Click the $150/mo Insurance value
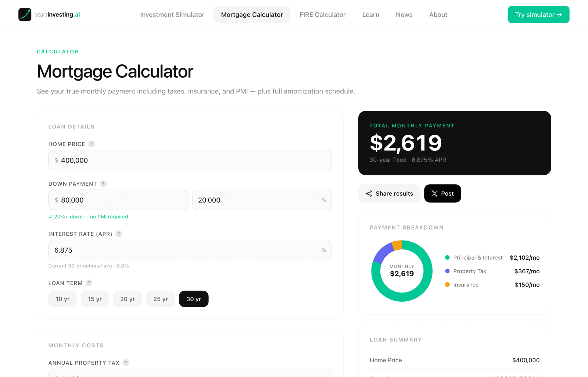588x377 pixels. click(x=527, y=285)
